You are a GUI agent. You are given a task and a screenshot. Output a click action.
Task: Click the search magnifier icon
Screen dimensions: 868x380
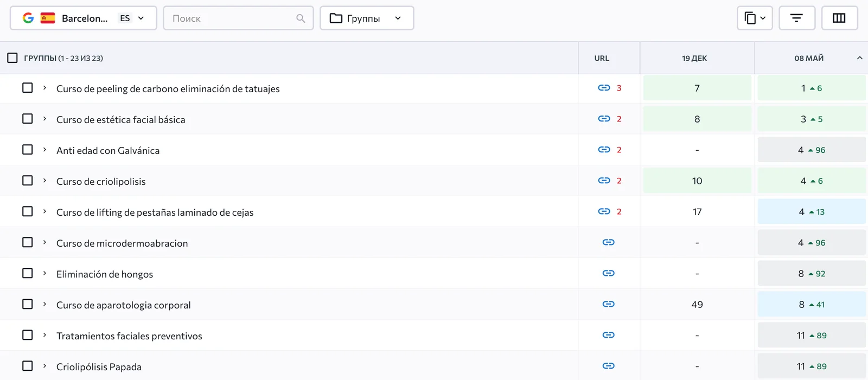pos(301,18)
